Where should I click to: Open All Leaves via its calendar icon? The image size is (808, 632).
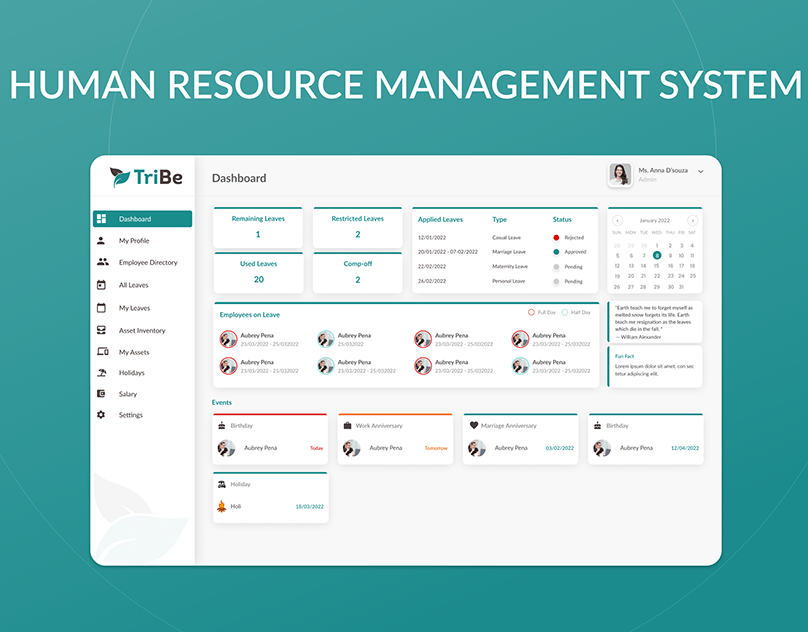click(101, 284)
